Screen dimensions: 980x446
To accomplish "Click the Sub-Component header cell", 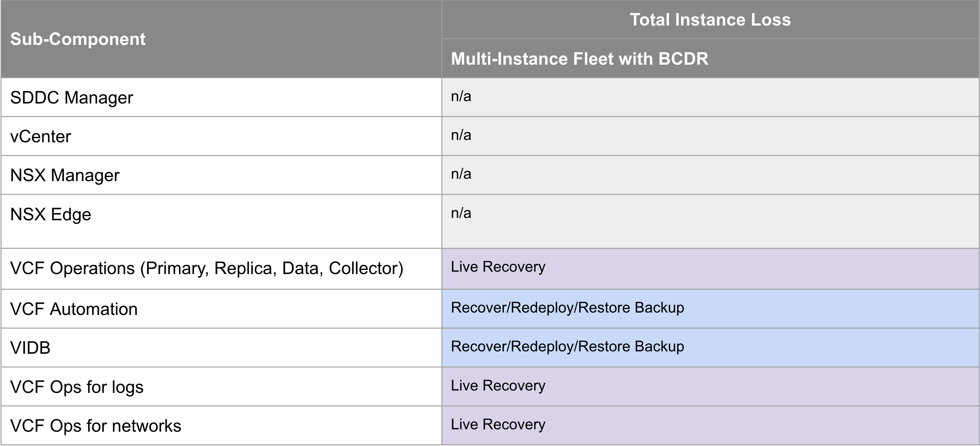I will pyautogui.click(x=78, y=39).
